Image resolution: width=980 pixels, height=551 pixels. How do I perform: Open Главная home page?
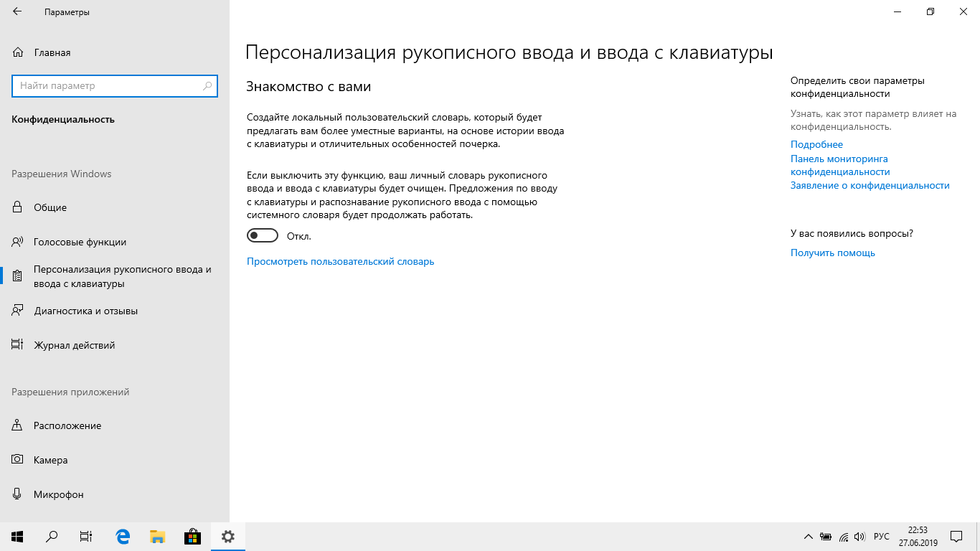click(x=52, y=52)
